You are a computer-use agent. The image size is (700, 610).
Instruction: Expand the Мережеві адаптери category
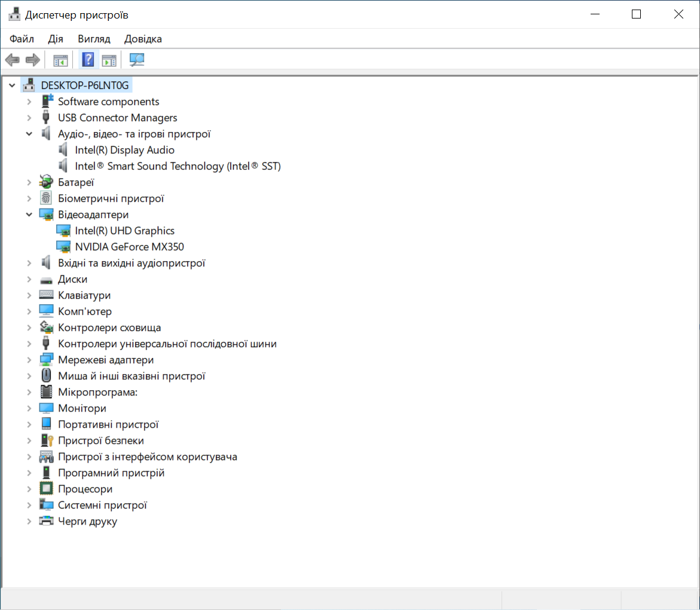(29, 360)
